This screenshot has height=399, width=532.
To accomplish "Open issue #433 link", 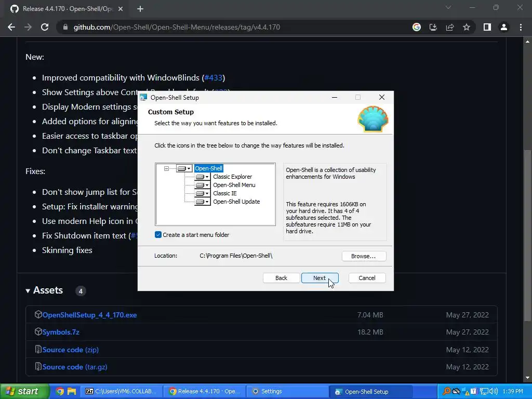I will [x=214, y=78].
